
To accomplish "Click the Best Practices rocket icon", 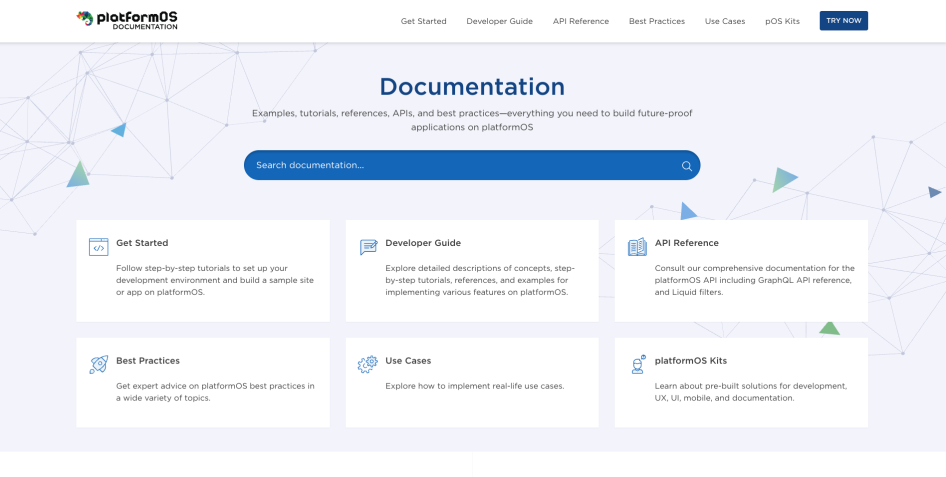I will pos(98,364).
